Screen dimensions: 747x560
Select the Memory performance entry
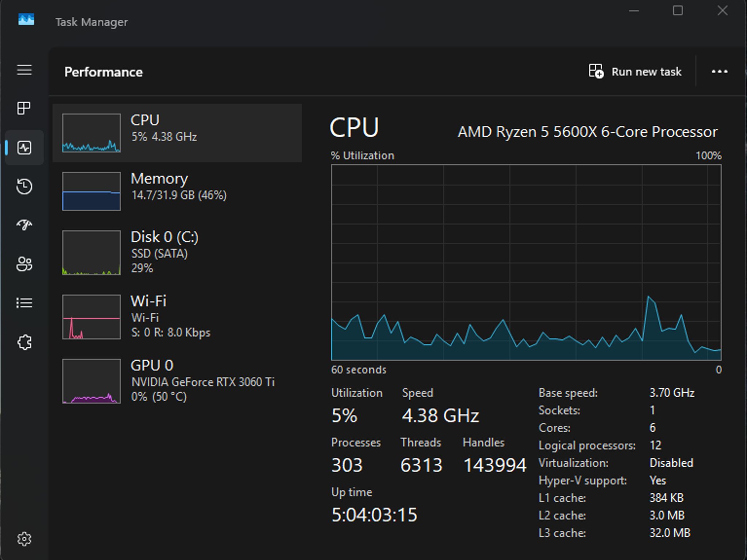177,191
